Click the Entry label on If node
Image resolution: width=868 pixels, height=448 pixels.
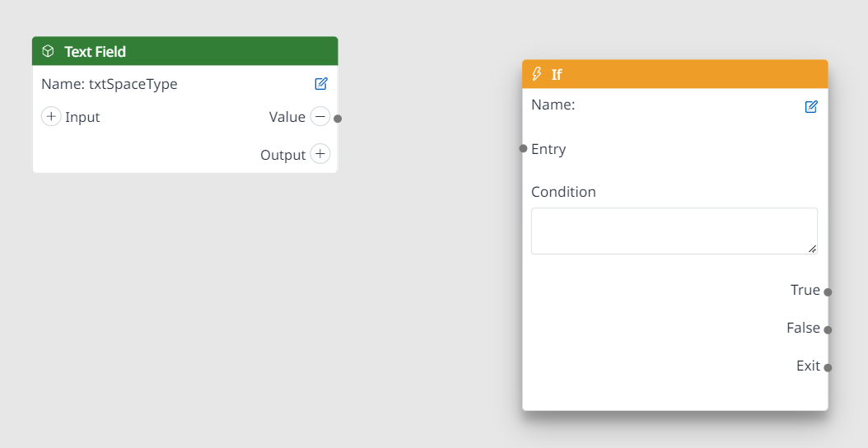pos(548,150)
